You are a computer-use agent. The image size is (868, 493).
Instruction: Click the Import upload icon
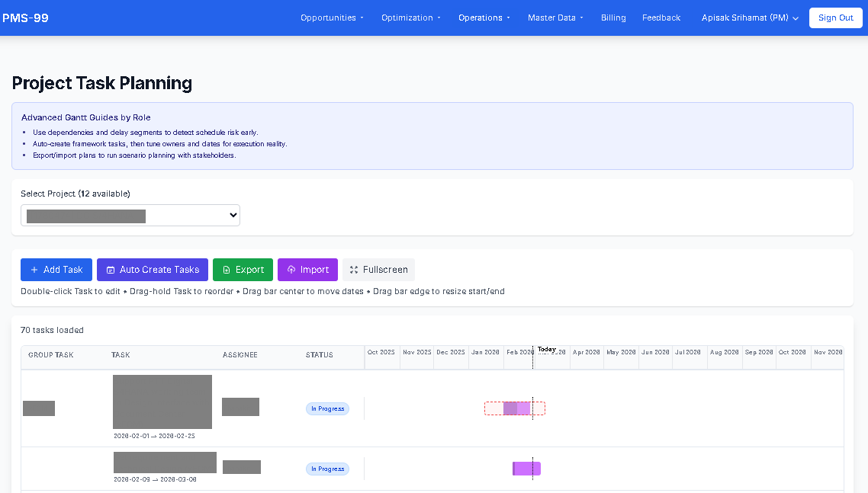click(291, 270)
